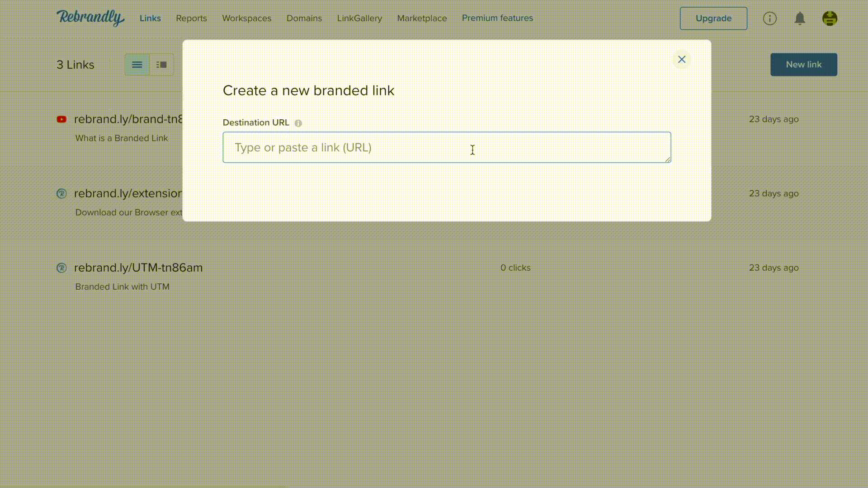Expand the LinkGallery dropdown
The image size is (868, 488).
[359, 18]
